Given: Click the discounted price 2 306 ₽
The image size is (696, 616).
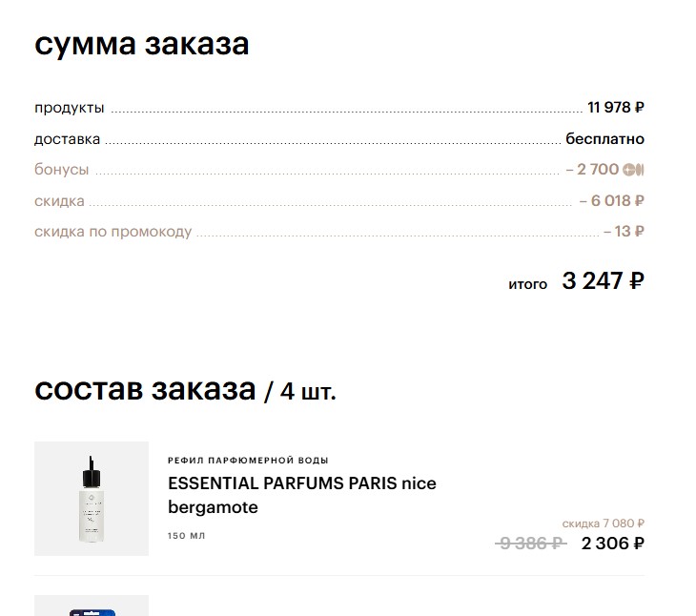Looking at the screenshot, I should tap(613, 544).
